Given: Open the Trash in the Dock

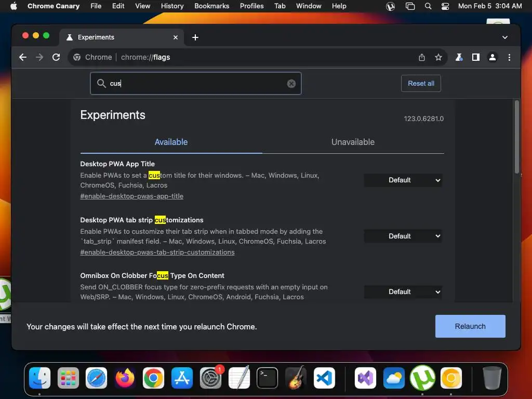Looking at the screenshot, I should (x=492, y=378).
